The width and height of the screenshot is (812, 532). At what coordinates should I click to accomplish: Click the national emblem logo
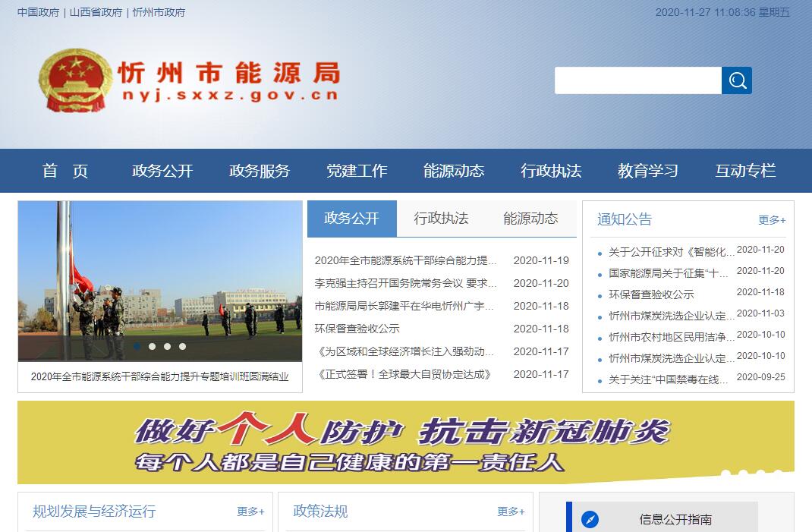coord(74,81)
